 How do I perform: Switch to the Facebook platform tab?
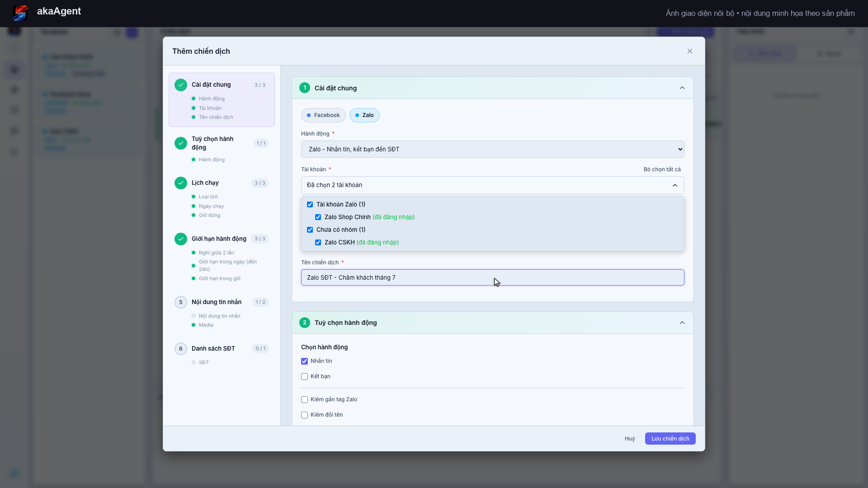(x=323, y=115)
